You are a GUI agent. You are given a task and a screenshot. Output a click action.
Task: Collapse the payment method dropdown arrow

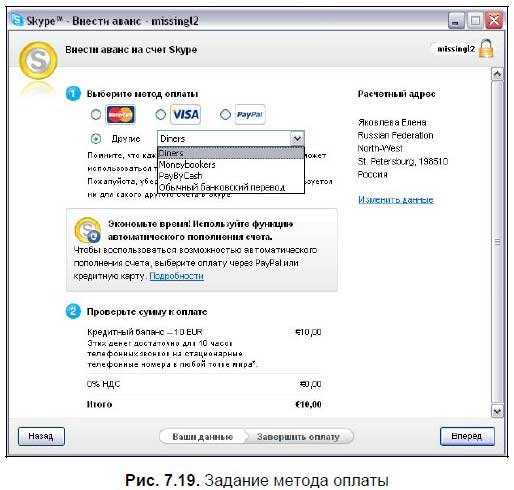pyautogui.click(x=297, y=138)
